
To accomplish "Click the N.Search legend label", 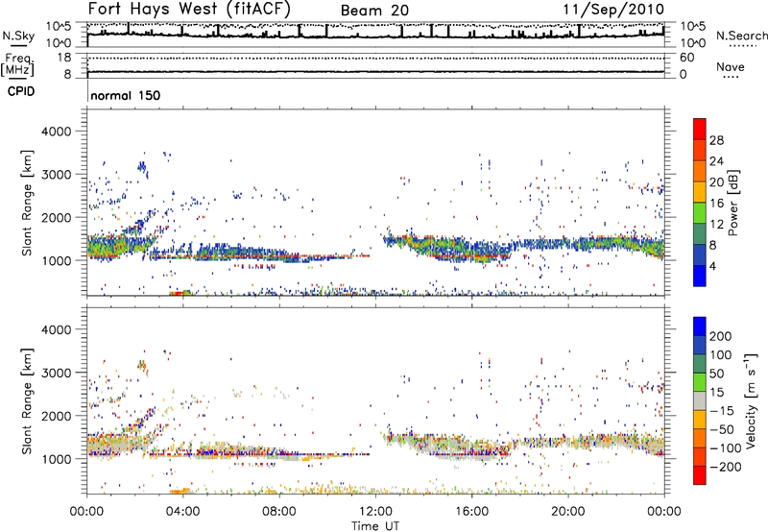I will click(741, 36).
